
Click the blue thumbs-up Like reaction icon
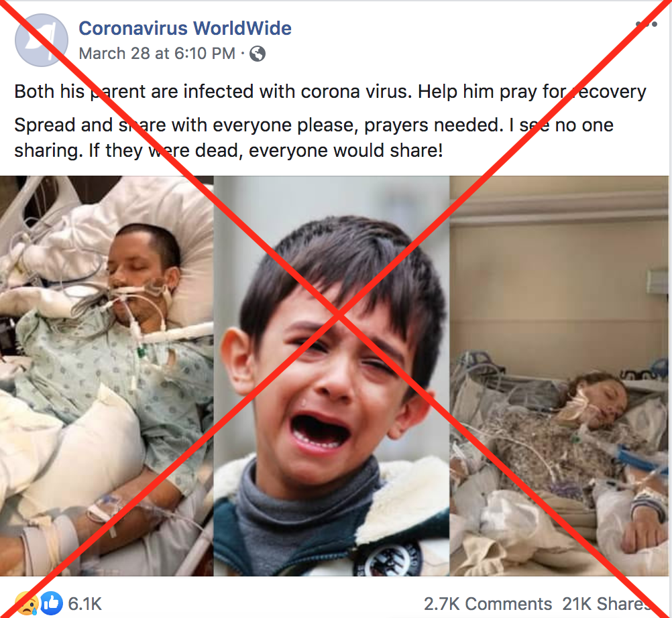coord(51,603)
